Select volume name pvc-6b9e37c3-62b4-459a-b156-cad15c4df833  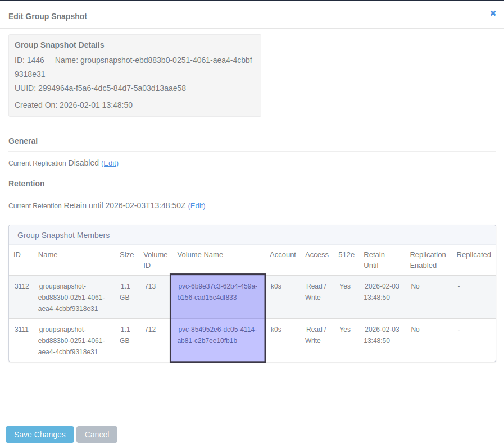[217, 291]
